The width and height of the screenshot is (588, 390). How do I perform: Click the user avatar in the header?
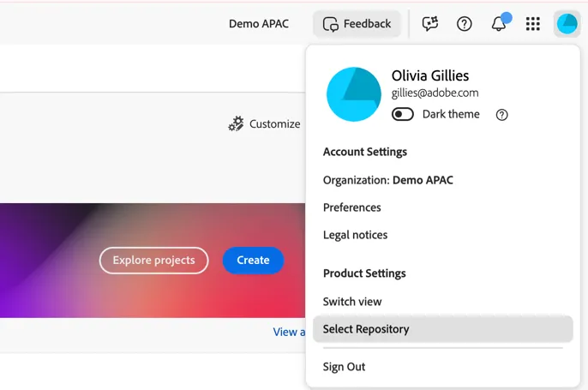click(x=567, y=24)
